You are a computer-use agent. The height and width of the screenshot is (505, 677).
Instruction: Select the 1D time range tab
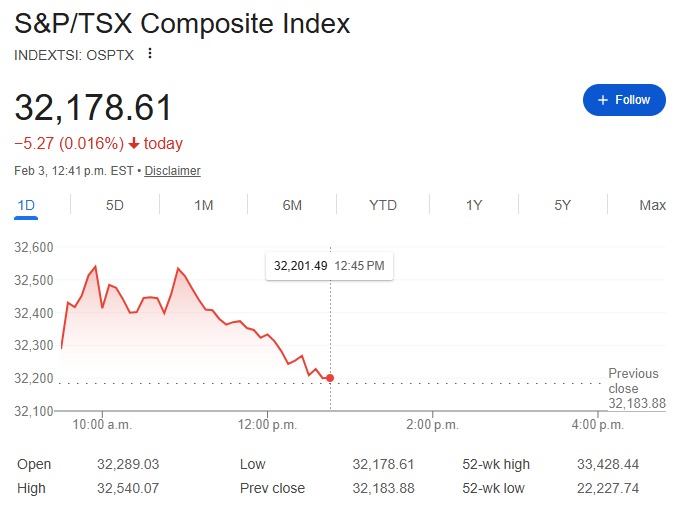(x=26, y=205)
